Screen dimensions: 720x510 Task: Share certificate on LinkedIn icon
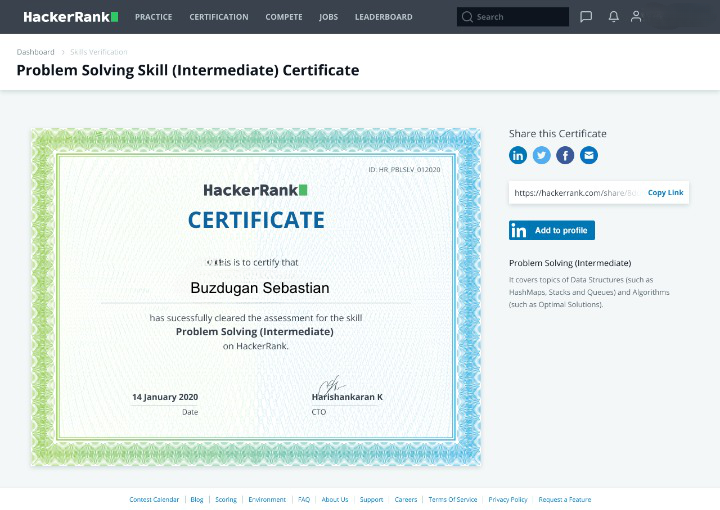[x=518, y=155]
